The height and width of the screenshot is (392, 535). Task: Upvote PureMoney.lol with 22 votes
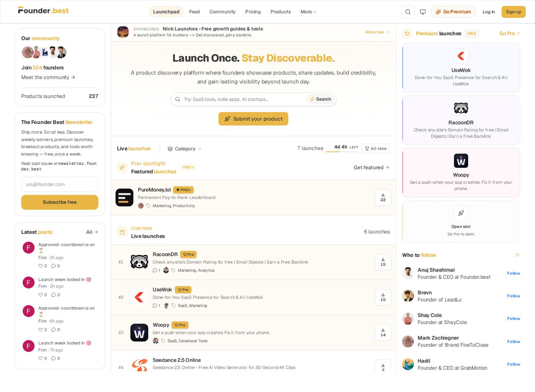pos(383,197)
